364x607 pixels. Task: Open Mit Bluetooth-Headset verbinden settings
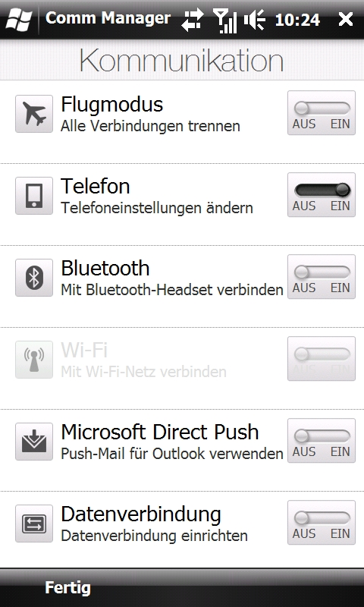coord(172,290)
